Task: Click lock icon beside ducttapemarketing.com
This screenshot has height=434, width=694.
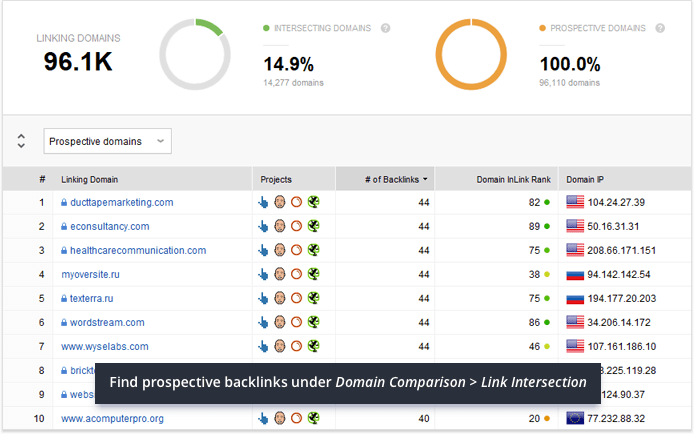Action: pyautogui.click(x=64, y=202)
